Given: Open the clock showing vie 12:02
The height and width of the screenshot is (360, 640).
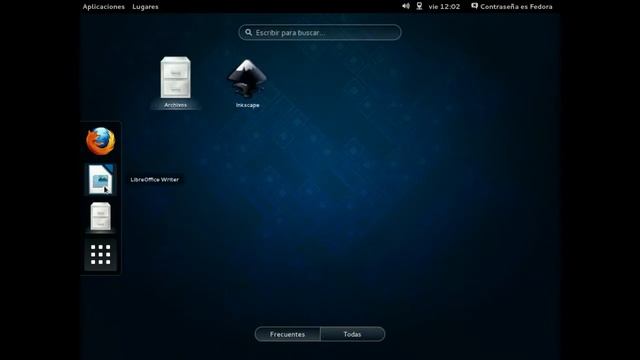Looking at the screenshot, I should coord(444,7).
